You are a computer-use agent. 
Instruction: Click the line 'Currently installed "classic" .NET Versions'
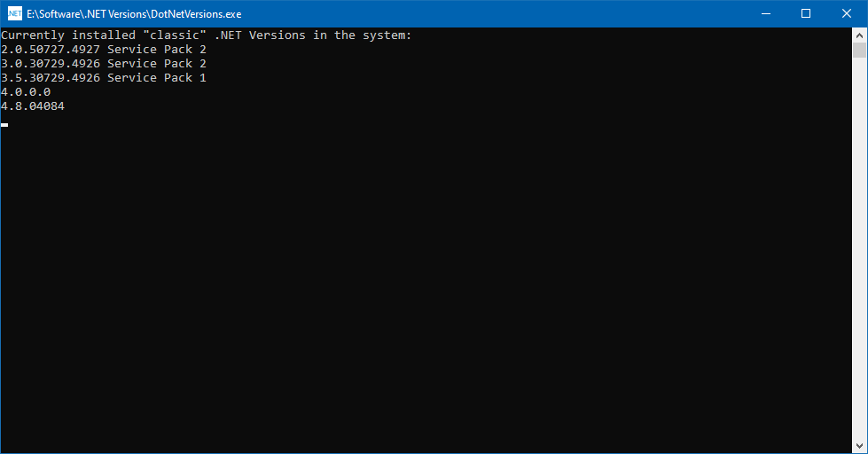(207, 35)
